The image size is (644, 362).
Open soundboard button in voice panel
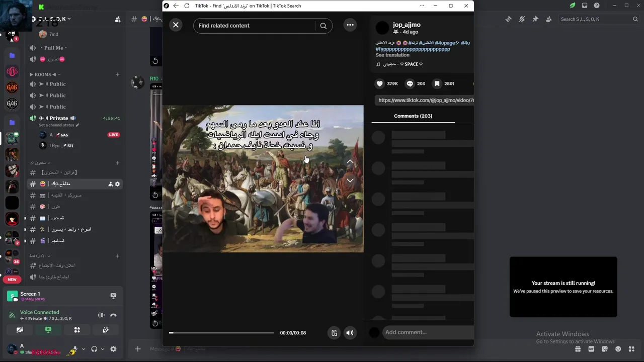[106, 330]
